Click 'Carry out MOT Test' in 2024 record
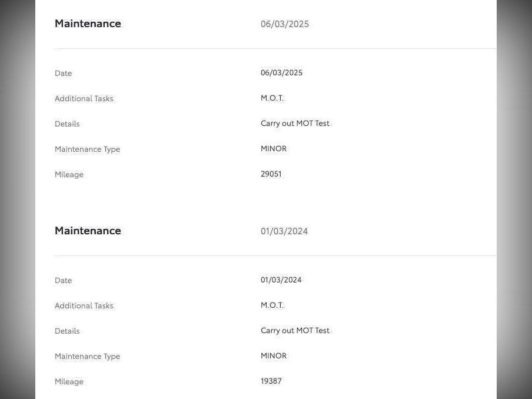Screen dimensions: 532x399 (295, 331)
